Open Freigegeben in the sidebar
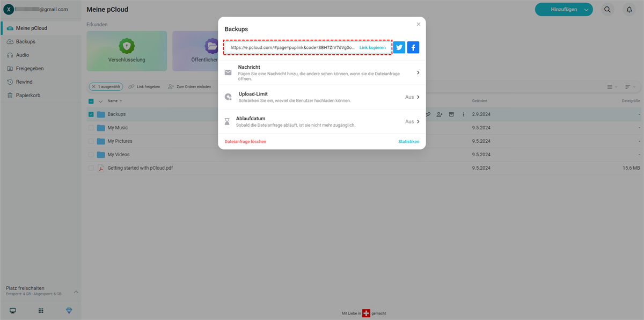Viewport: 644px width, 320px height. (41, 68)
